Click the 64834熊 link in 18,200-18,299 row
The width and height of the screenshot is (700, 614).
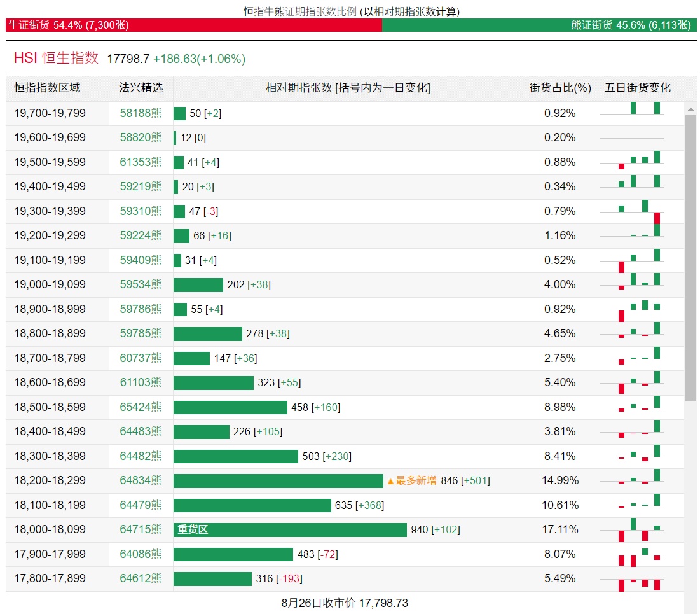coord(141,480)
